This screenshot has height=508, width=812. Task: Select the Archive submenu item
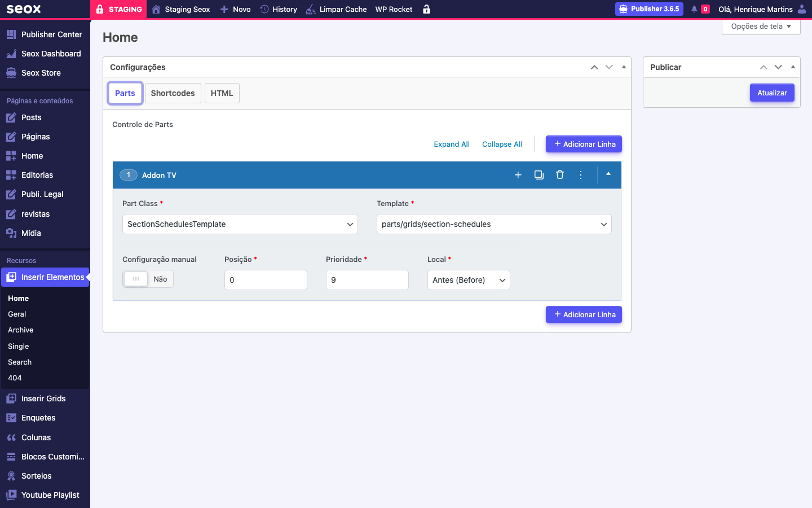click(x=21, y=330)
